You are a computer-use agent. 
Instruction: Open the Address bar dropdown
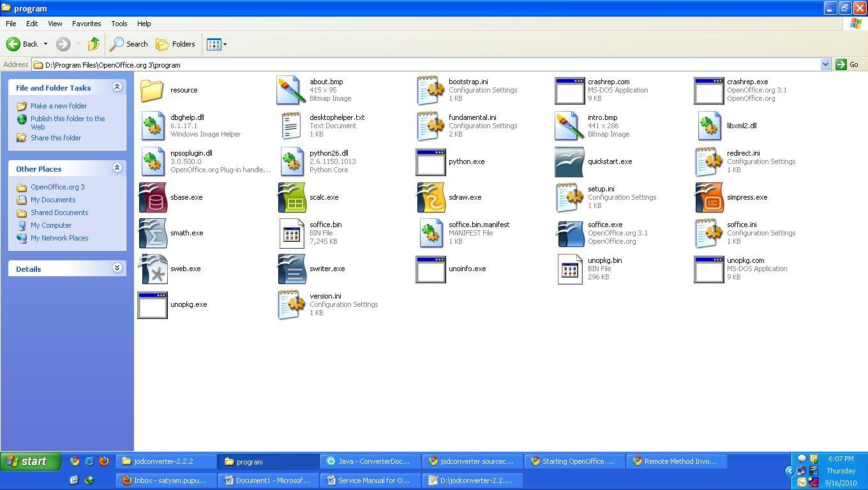pyautogui.click(x=825, y=64)
